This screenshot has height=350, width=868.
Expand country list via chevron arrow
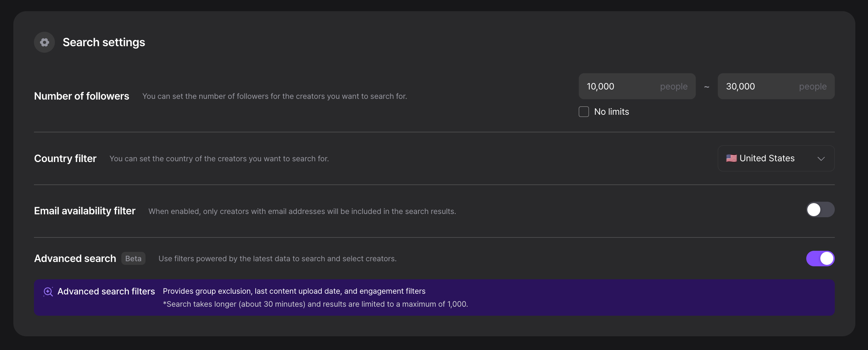pos(821,159)
